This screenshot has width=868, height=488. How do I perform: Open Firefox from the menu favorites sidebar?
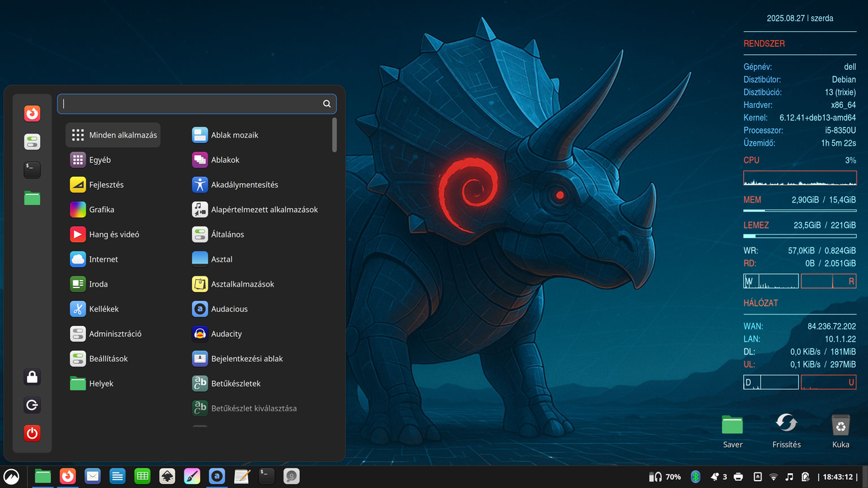[32, 114]
